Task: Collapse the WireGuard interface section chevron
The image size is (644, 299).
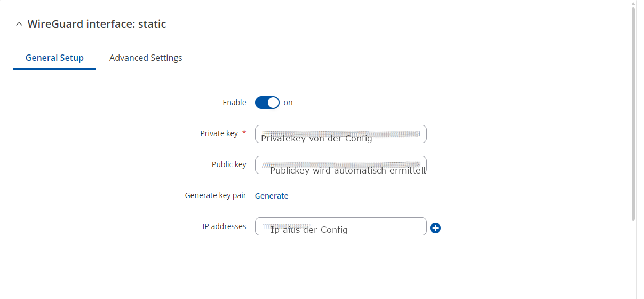Action: (19, 24)
